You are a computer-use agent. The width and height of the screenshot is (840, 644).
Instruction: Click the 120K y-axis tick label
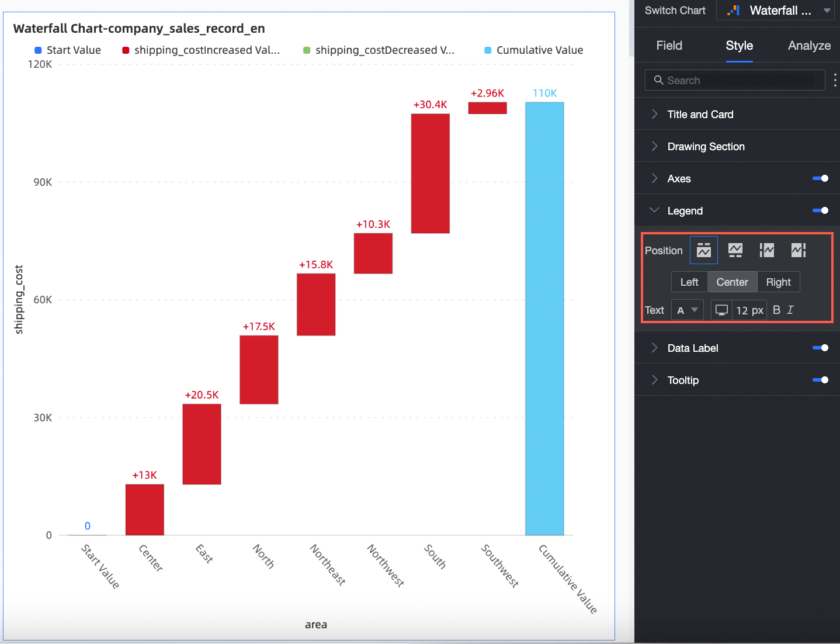[x=40, y=64]
